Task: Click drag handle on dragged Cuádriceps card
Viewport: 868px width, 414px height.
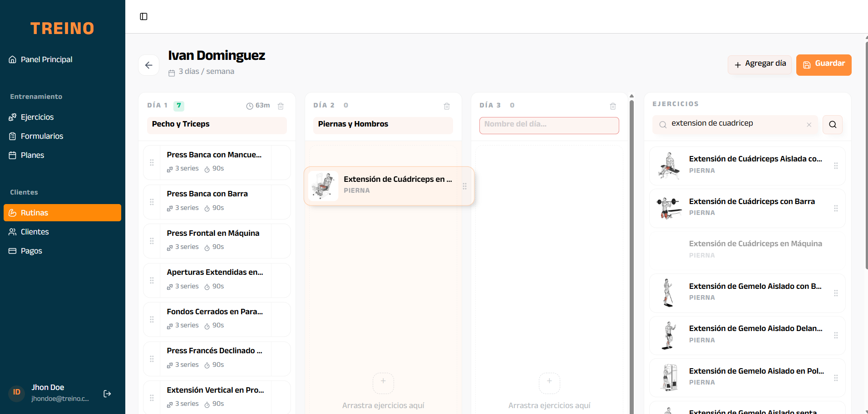Action: [x=464, y=186]
